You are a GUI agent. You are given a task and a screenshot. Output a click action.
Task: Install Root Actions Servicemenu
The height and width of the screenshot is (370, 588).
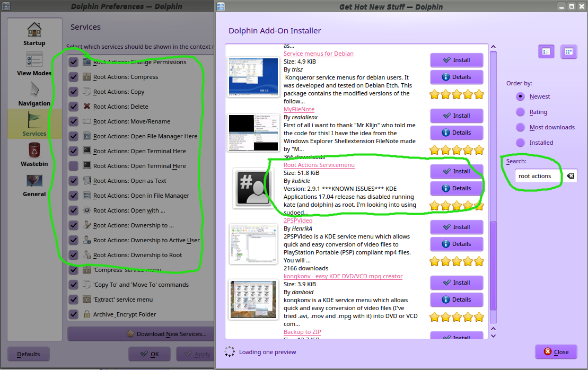point(457,171)
